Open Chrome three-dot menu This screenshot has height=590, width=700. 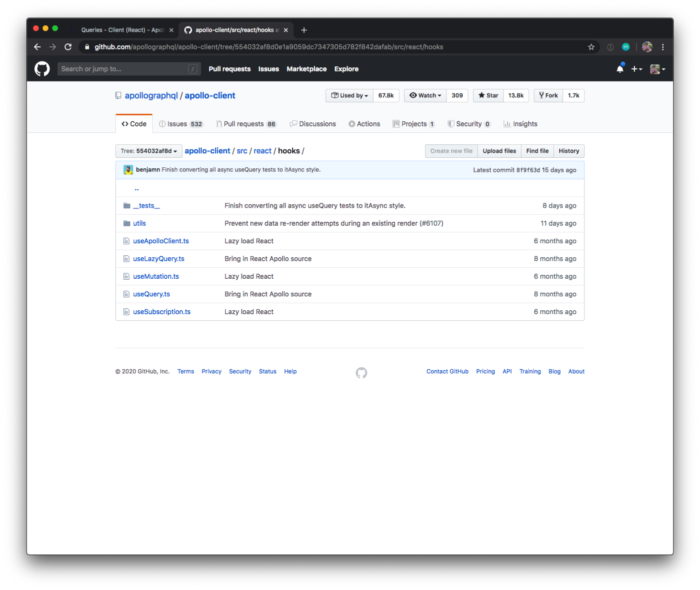(x=663, y=47)
